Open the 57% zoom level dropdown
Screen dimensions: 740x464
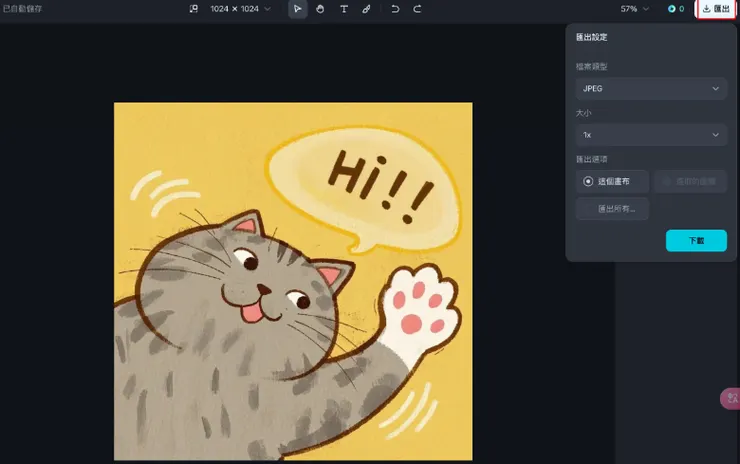(635, 9)
